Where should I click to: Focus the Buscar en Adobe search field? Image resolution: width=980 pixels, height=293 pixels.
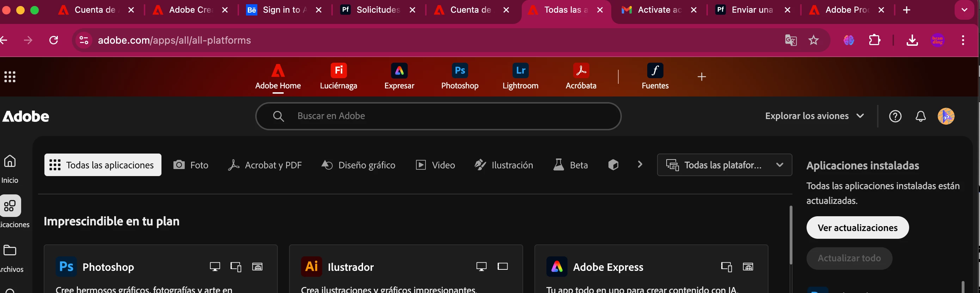point(438,116)
